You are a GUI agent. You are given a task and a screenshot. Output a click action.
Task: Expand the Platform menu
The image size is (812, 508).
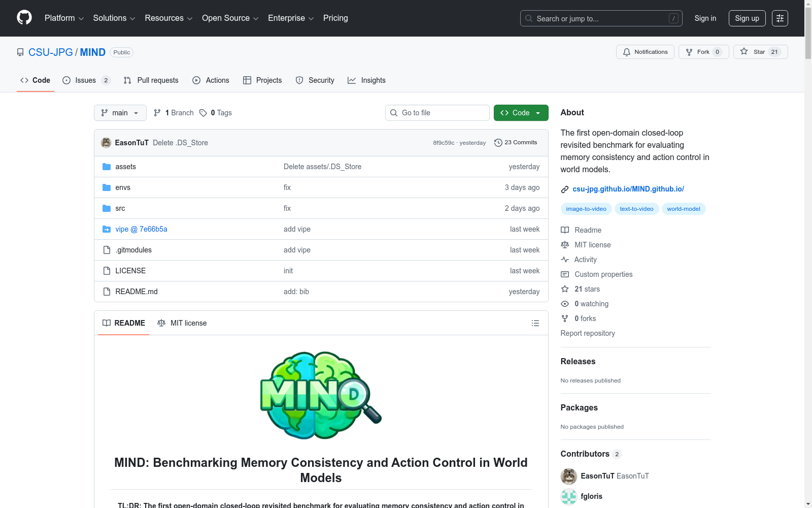[x=64, y=18]
